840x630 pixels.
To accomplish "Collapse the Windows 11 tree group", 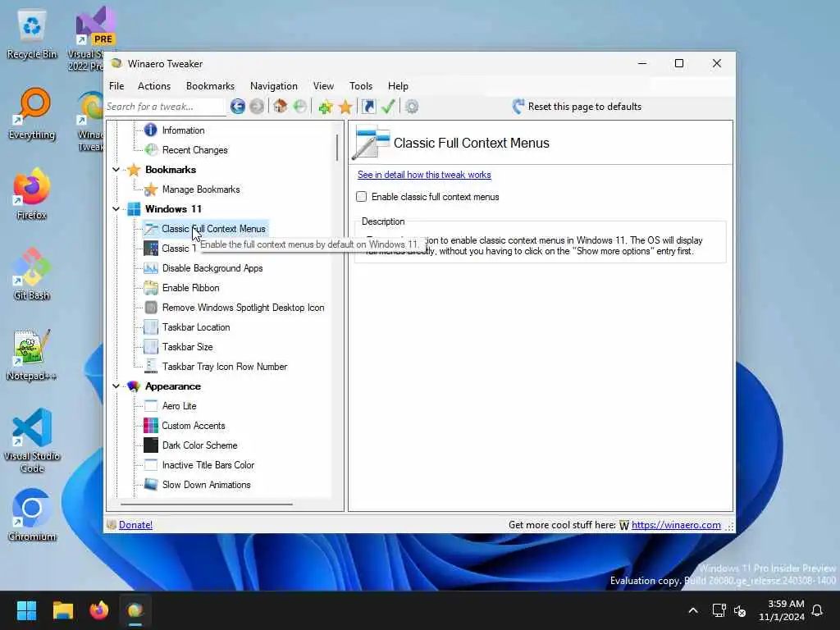I will coord(116,209).
